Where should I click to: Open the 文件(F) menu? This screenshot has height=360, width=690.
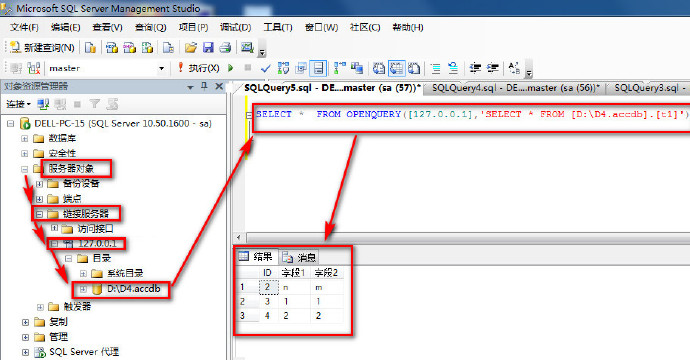[24, 27]
